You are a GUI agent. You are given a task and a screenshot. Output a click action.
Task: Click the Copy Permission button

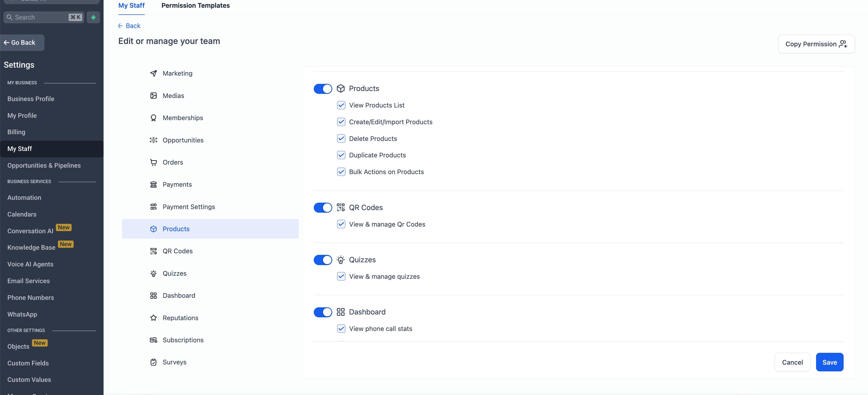tap(816, 44)
